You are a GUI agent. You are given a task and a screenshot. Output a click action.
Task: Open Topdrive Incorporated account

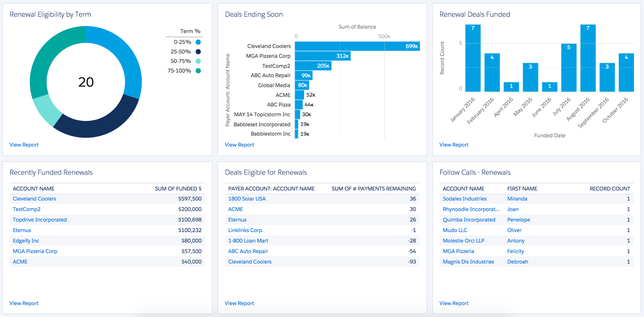[40, 220]
